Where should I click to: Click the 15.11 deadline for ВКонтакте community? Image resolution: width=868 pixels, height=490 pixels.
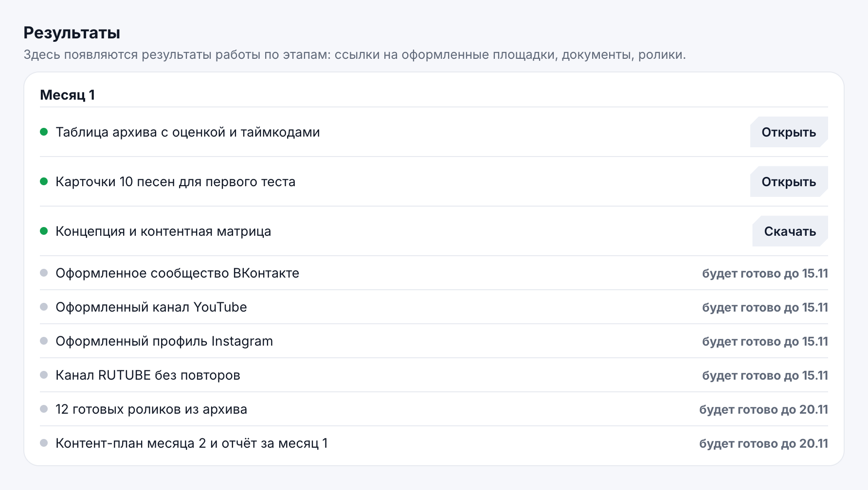[x=765, y=273]
